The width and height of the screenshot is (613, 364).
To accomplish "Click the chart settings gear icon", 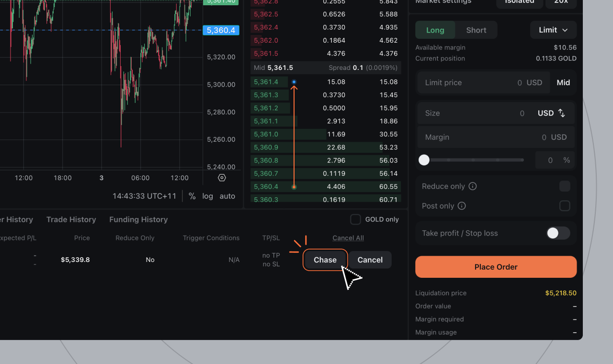I will click(x=222, y=178).
